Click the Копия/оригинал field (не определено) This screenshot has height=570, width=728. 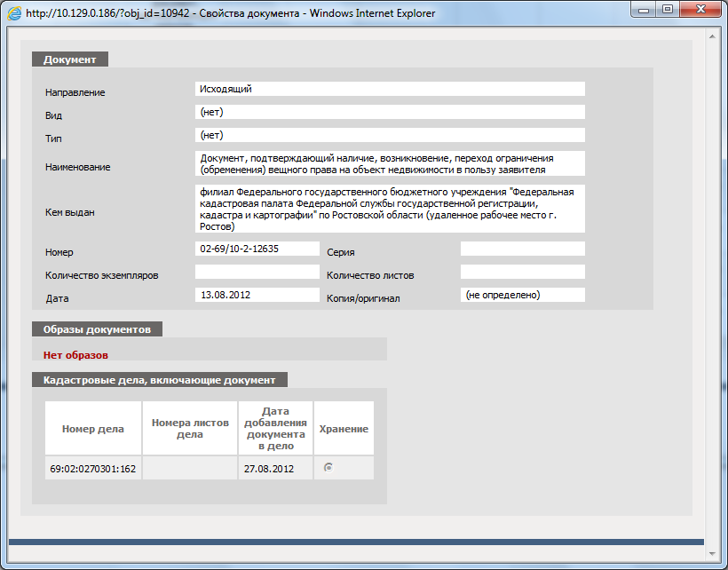point(523,295)
